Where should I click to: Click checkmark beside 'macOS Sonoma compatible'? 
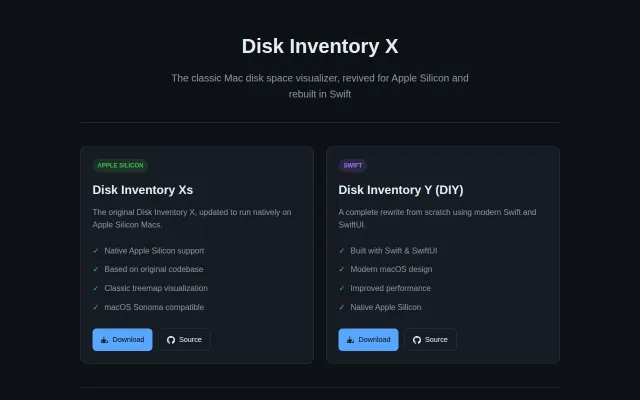click(x=96, y=307)
